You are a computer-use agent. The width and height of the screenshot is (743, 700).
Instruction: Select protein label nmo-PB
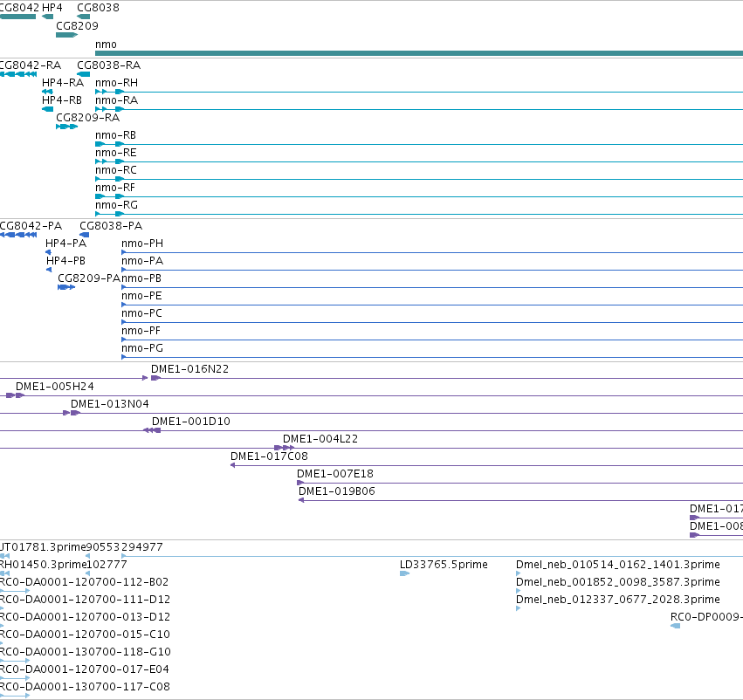pyautogui.click(x=141, y=278)
